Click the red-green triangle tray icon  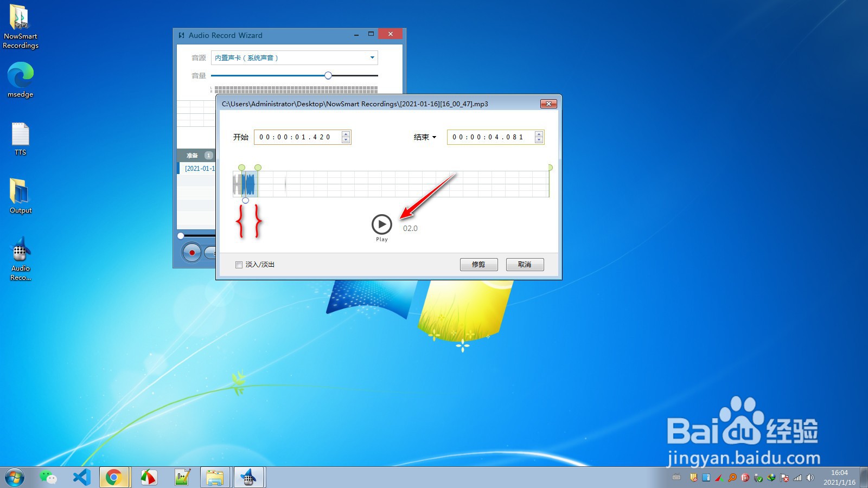point(719,478)
